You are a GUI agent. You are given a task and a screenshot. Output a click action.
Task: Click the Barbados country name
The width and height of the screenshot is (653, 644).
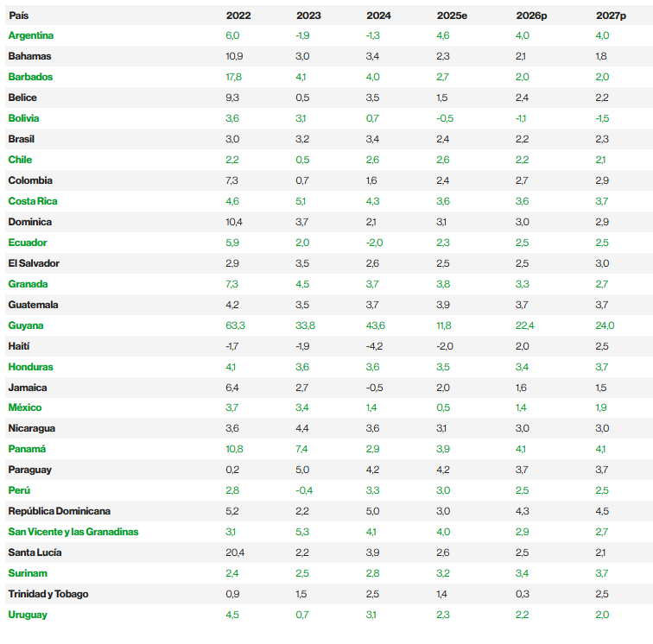click(30, 77)
